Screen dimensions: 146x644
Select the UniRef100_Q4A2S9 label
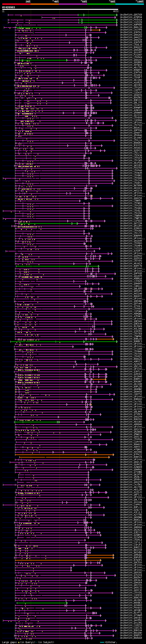coord(131,40)
